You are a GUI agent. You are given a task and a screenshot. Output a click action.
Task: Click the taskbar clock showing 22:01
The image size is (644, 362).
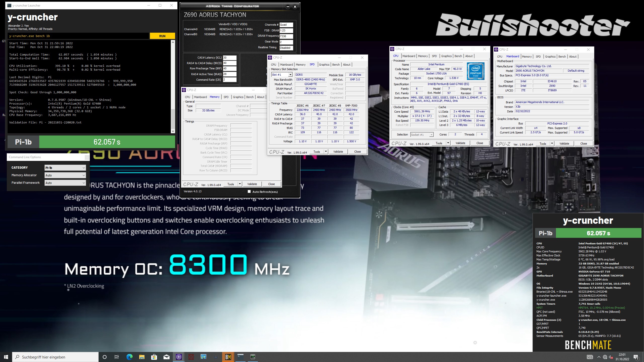coord(622,357)
